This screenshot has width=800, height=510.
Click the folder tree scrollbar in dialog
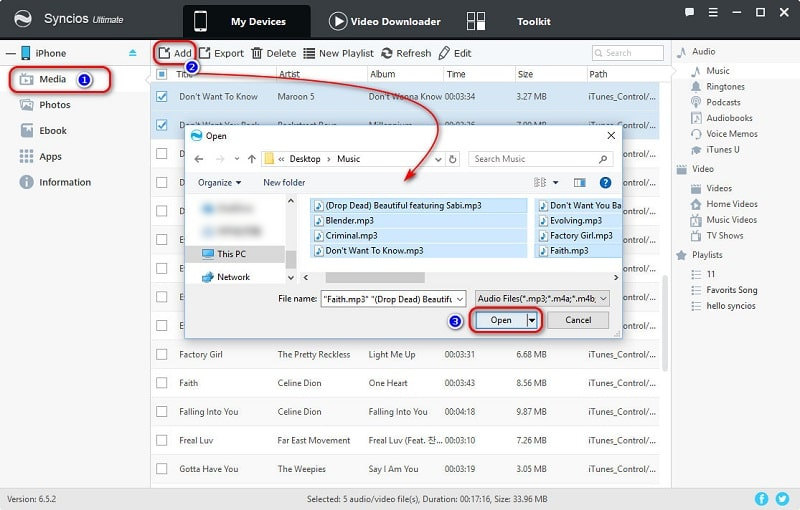click(x=291, y=259)
